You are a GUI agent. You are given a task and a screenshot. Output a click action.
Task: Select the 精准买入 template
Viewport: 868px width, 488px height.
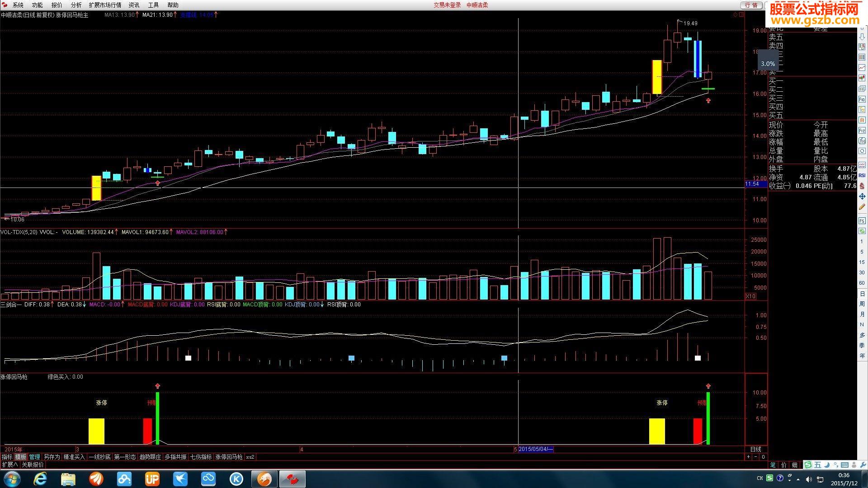(x=74, y=457)
